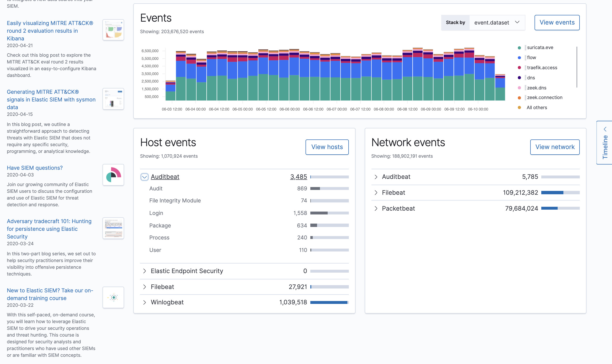Open the event.dataset "Stack by" dropdown
This screenshot has width=612, height=364.
pos(497,22)
